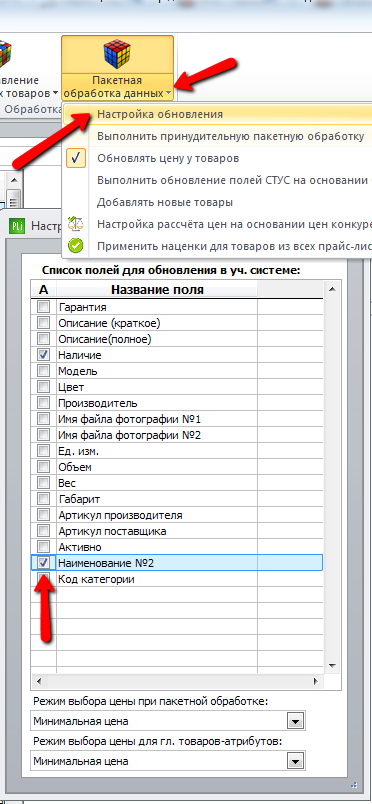The image size is (372, 804).
Task: Tick the Имя файла фотографии №2 checkbox
Action: click(x=44, y=435)
